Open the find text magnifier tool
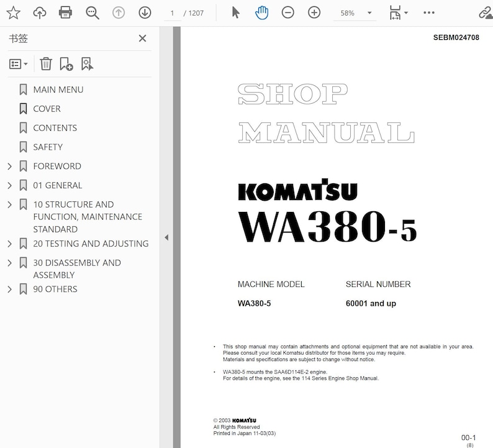 click(x=93, y=13)
